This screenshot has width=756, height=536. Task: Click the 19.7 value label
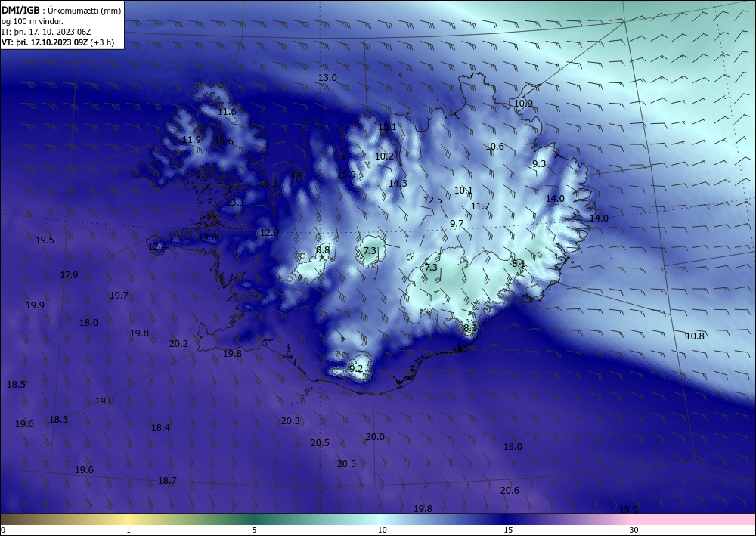pyautogui.click(x=119, y=296)
